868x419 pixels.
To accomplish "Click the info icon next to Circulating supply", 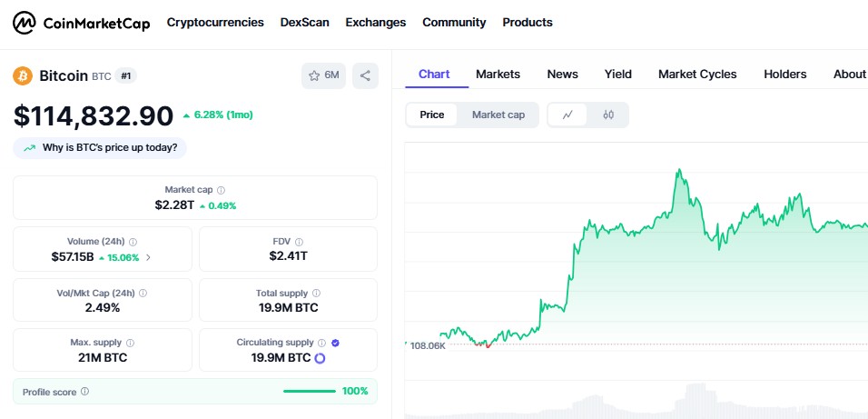I will 321,343.
